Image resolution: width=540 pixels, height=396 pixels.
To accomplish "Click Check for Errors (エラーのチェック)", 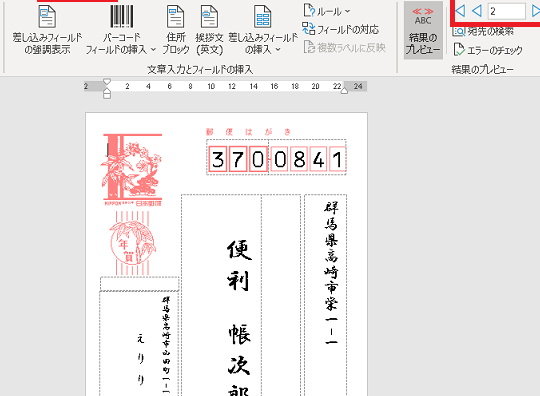I will [488, 50].
